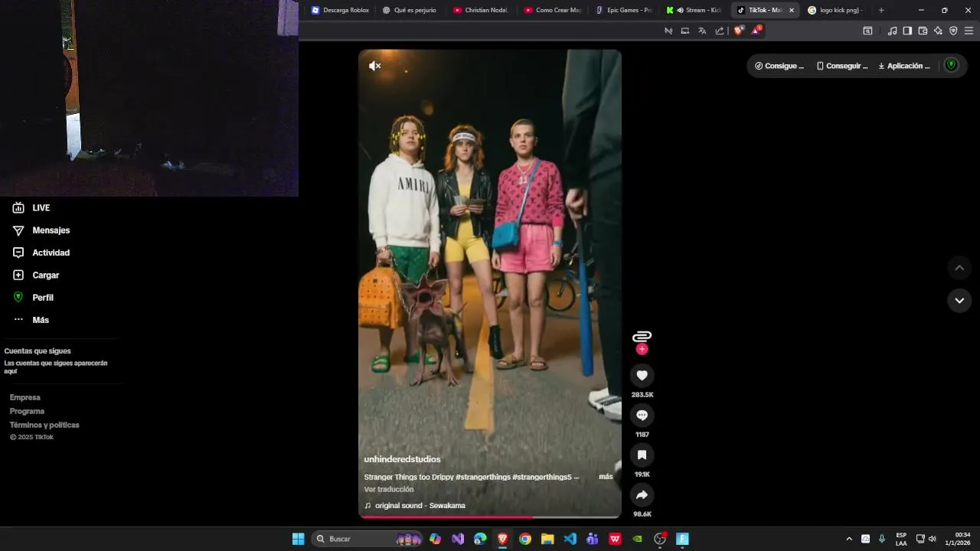Click the translate page icon in address bar
The width and height of the screenshot is (980, 551).
702,31
